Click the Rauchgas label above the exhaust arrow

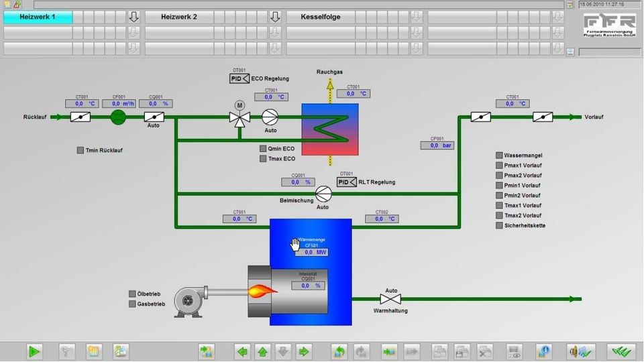point(329,72)
